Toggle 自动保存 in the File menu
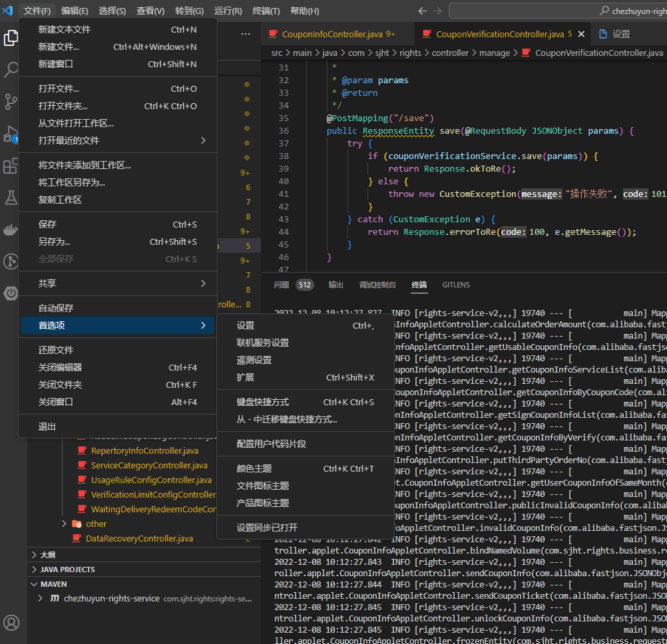This screenshot has height=644, width=667. point(56,308)
